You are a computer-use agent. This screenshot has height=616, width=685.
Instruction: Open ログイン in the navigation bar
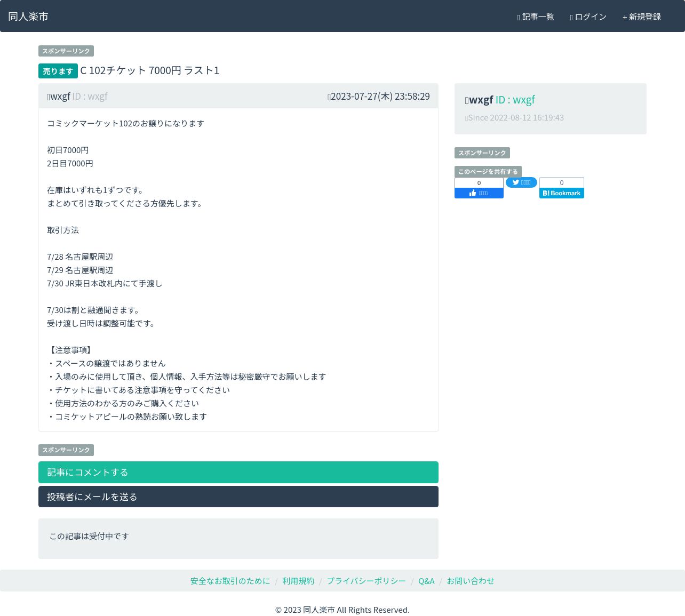(x=588, y=17)
